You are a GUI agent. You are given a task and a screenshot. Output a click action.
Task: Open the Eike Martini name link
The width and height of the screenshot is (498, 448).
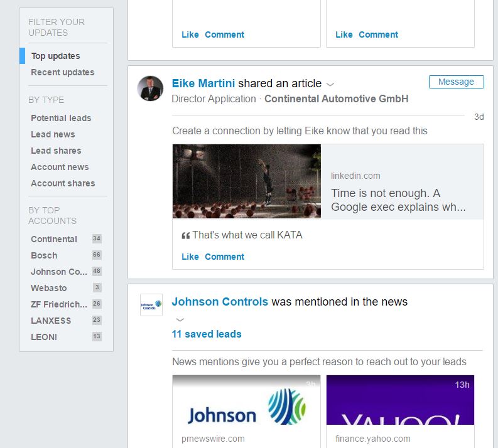(x=203, y=83)
